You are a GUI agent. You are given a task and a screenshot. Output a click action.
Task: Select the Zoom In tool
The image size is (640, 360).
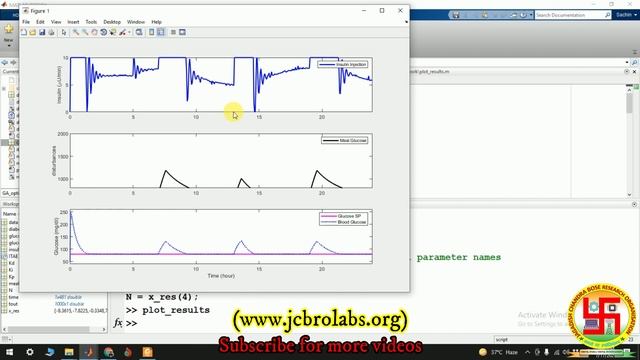click(76, 32)
